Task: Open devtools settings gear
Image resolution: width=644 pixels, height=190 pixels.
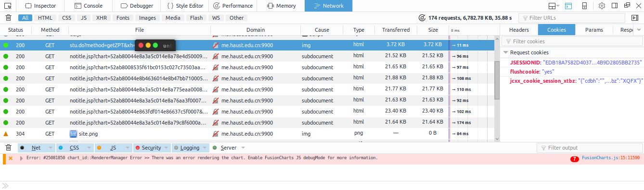Action: pyautogui.click(x=602, y=6)
